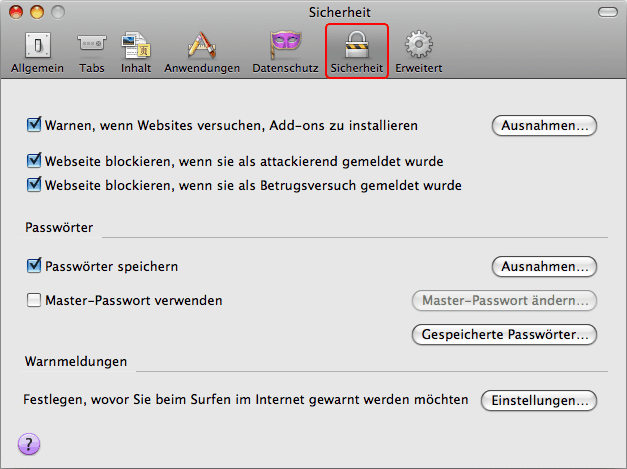
Task: Select the Anwendungen pane icon
Action: 202,50
